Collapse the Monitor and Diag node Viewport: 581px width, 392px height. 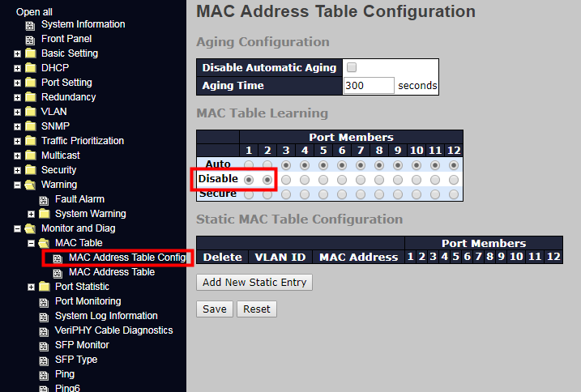[17, 229]
